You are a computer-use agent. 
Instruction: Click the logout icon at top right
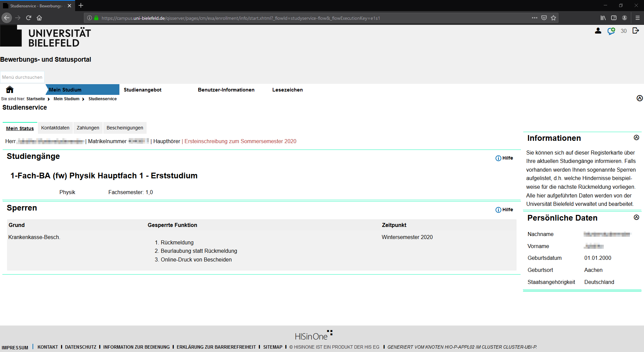[x=636, y=31]
